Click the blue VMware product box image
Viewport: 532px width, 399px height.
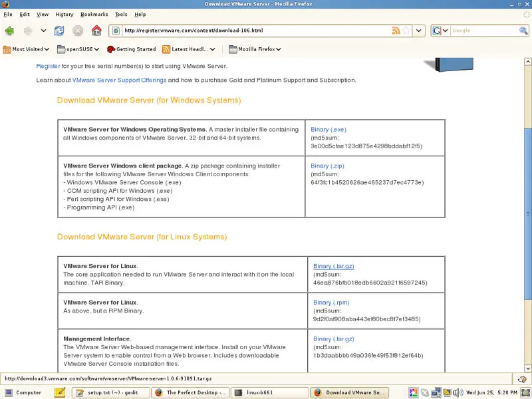(x=450, y=65)
